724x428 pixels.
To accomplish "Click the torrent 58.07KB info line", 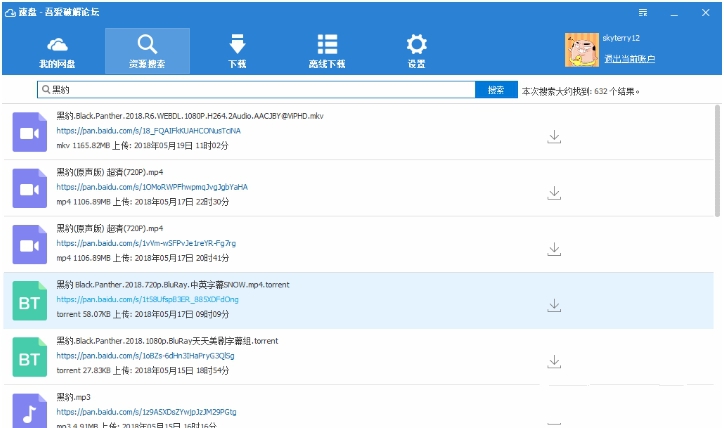I will tap(143, 314).
